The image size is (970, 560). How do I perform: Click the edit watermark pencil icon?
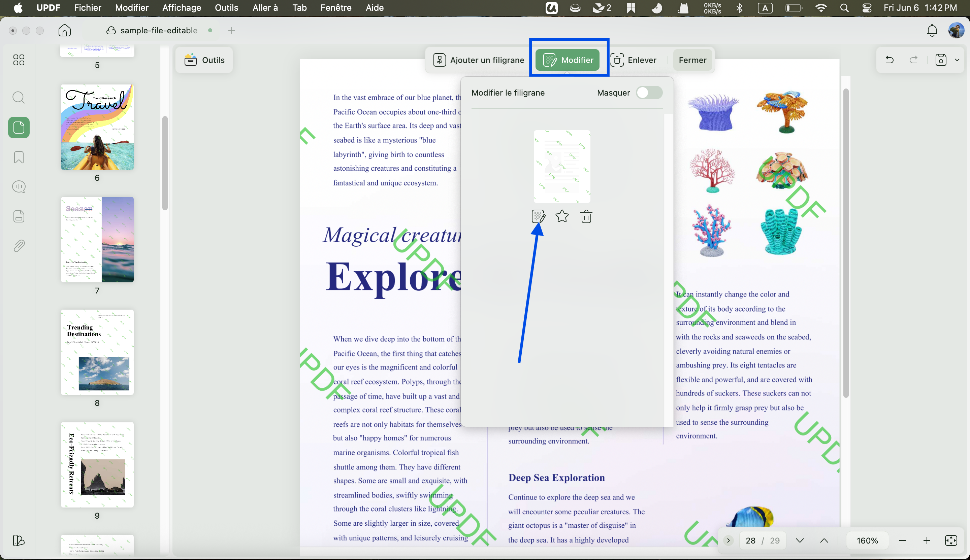[538, 216]
